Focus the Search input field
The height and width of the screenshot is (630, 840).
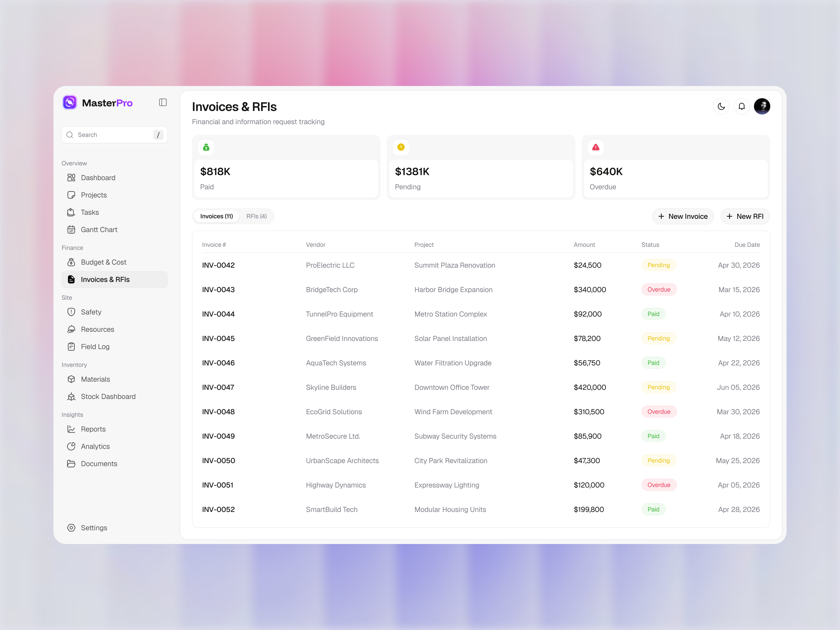tap(114, 135)
